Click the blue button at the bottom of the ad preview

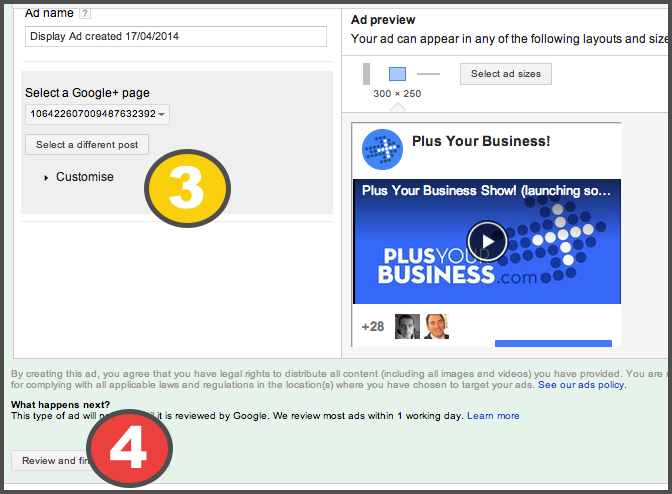[553, 344]
